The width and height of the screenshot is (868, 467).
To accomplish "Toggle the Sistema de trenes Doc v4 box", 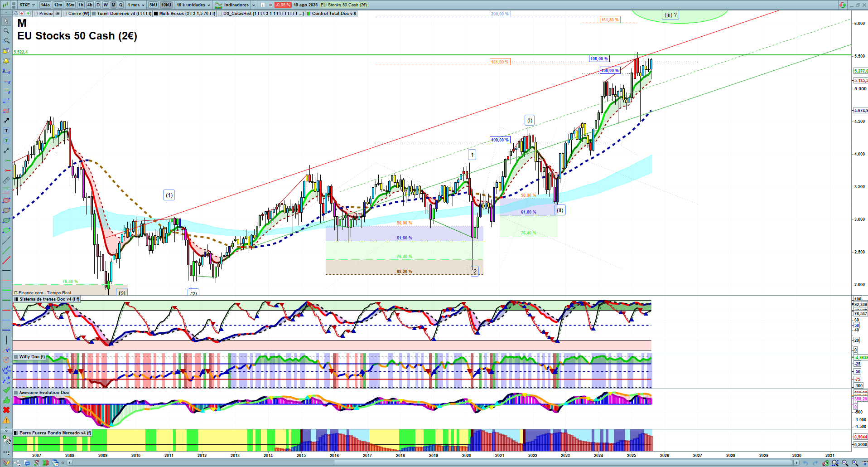I will [x=16, y=299].
